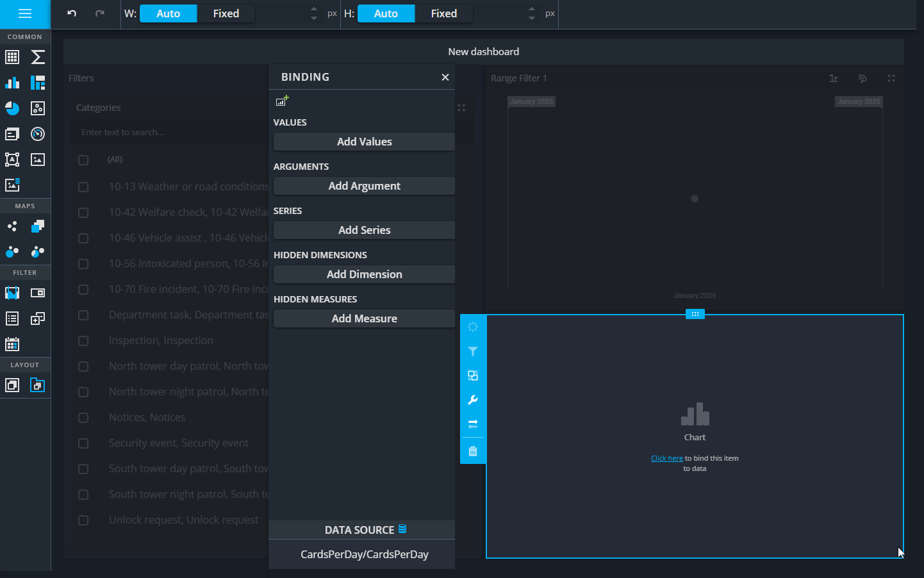Tick the Notices category checkbox
Screen dimensions: 924x578
tap(83, 418)
